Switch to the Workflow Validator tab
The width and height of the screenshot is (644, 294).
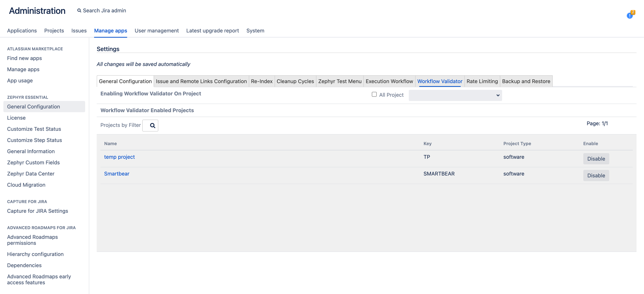440,81
